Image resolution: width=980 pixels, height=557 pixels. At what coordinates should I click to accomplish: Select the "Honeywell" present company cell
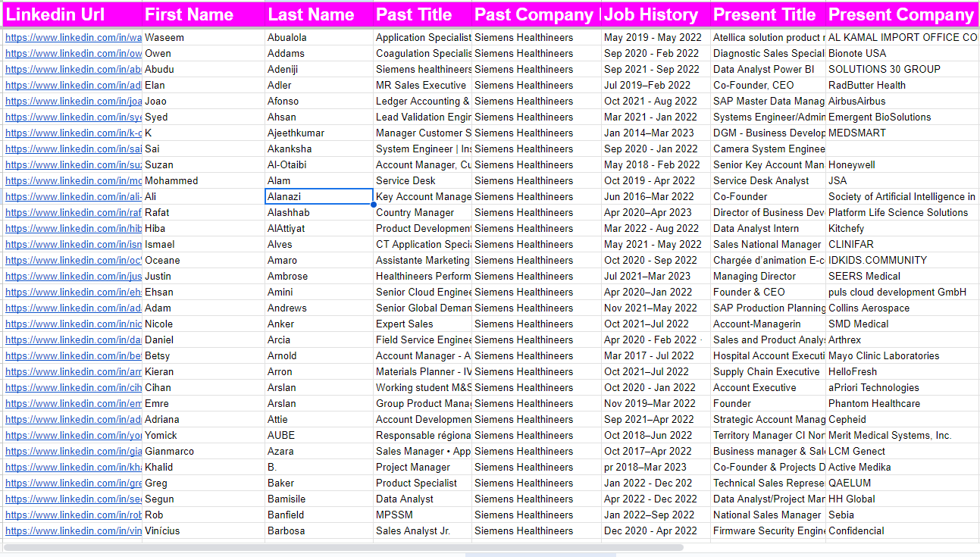[x=900, y=165]
